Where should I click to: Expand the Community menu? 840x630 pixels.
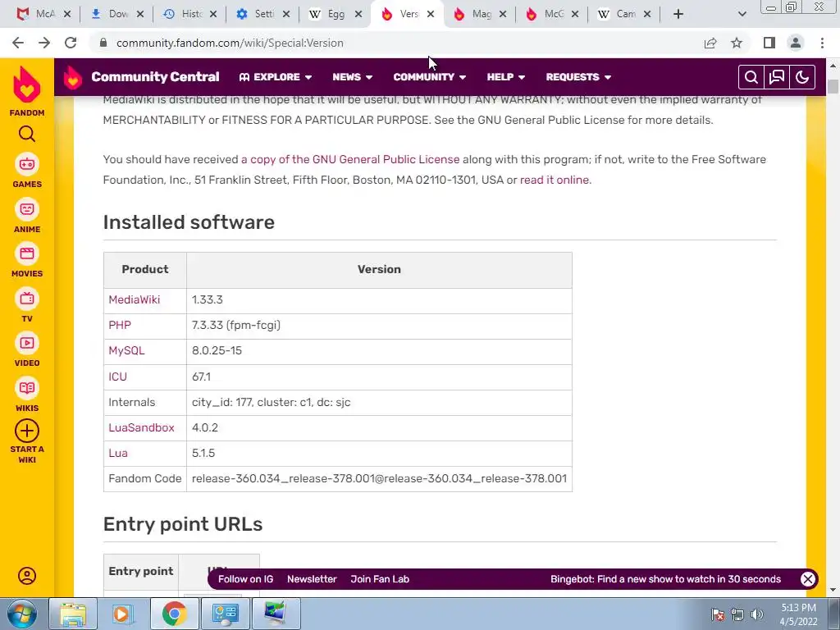tap(430, 77)
